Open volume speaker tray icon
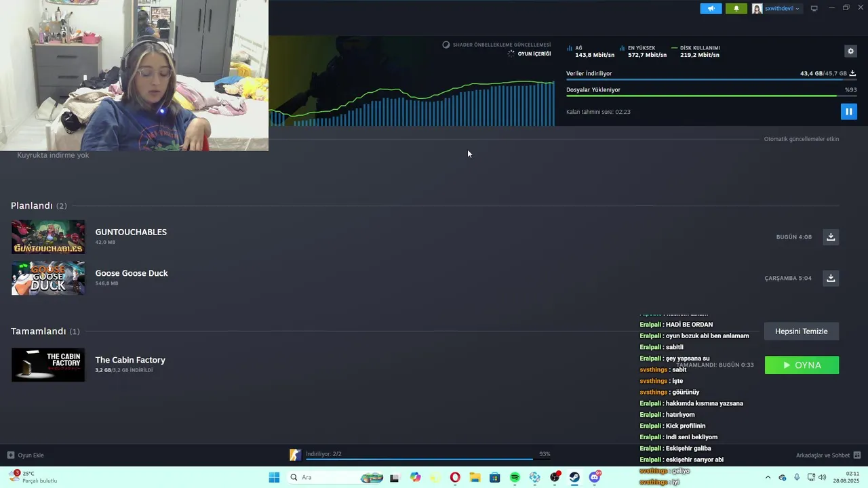 pyautogui.click(x=823, y=477)
